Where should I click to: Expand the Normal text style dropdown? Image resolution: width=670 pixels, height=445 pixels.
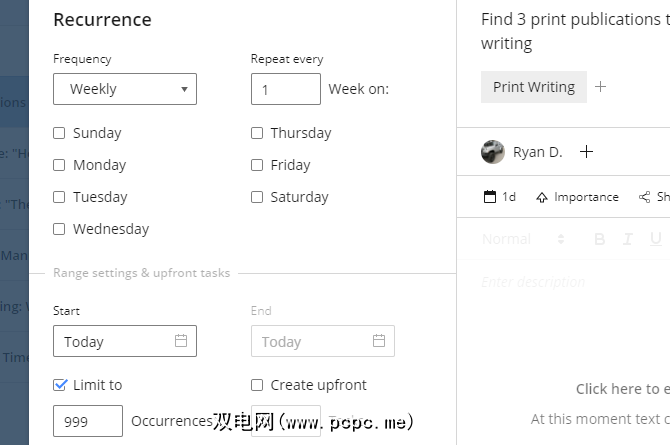(x=523, y=239)
